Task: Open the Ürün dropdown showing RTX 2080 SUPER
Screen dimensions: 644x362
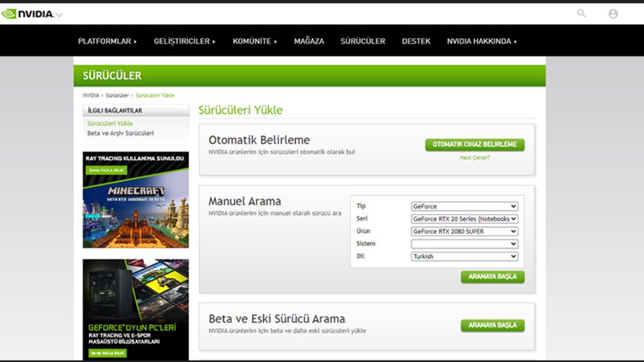Action: (464, 232)
